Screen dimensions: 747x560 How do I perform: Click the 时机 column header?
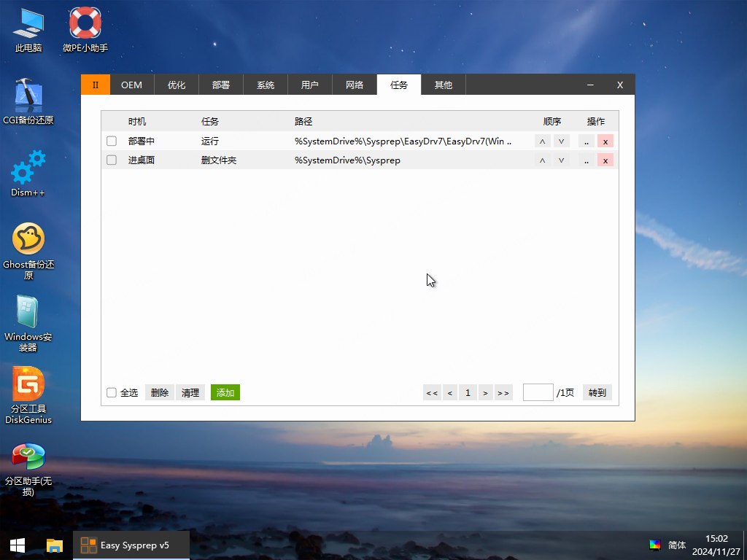137,122
